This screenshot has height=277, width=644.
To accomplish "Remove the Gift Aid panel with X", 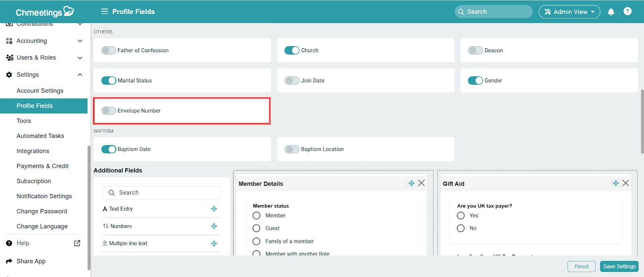I will [625, 183].
